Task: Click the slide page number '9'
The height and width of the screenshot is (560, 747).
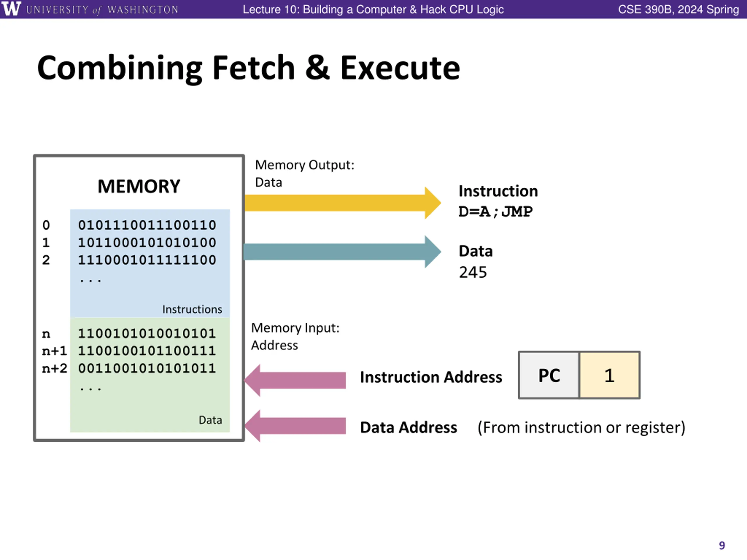Action: pos(722,545)
